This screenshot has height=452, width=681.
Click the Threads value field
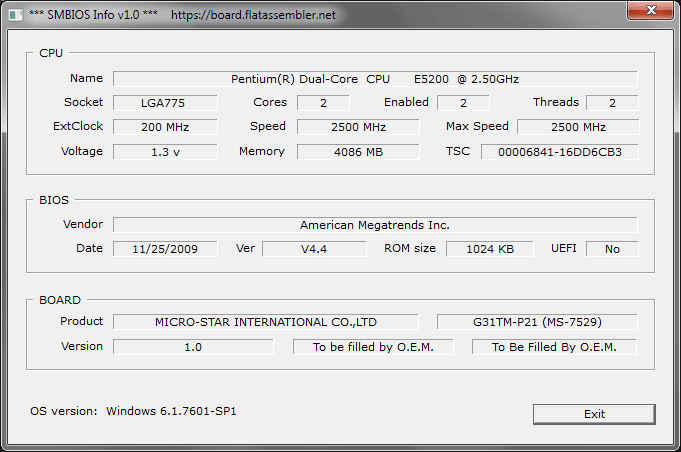[612, 103]
